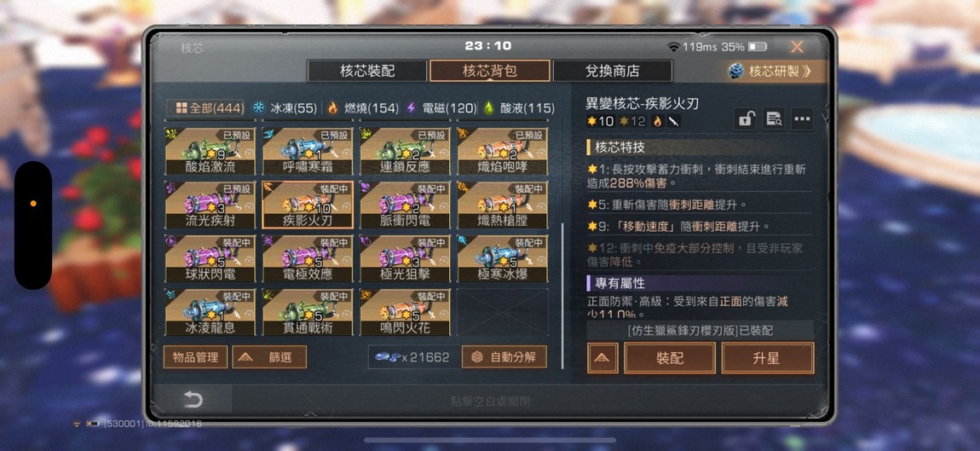
Task: Click the back arrow icon
Action: pos(193,399)
